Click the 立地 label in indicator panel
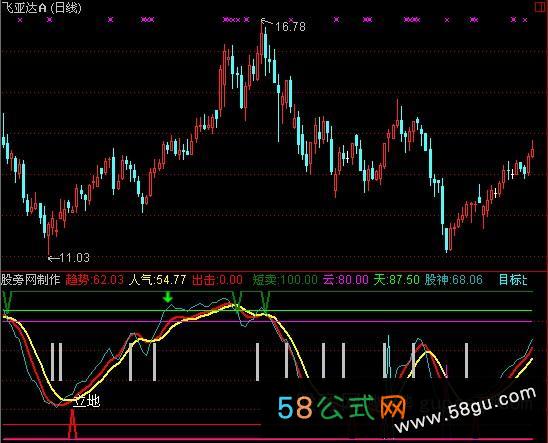548x443 pixels. point(87,400)
